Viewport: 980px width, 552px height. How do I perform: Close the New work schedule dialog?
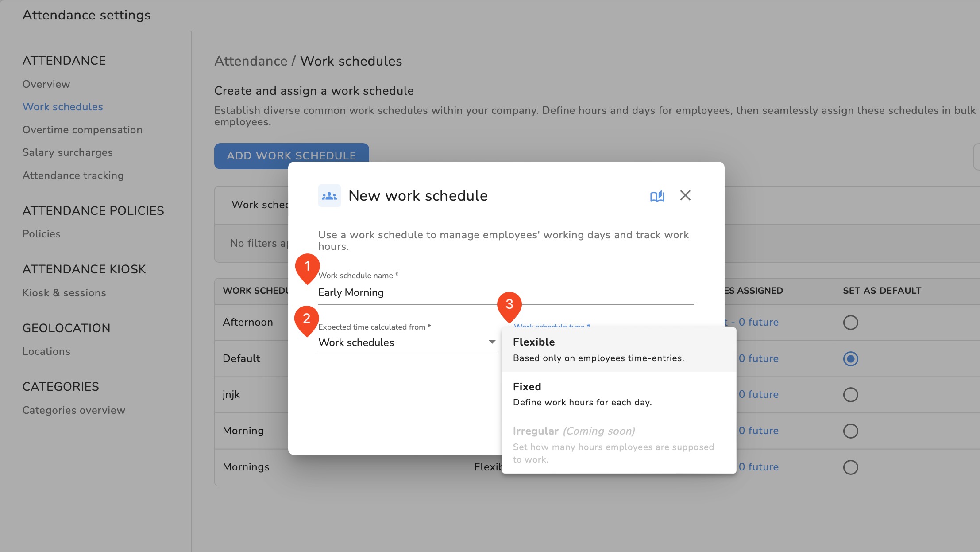[685, 195]
